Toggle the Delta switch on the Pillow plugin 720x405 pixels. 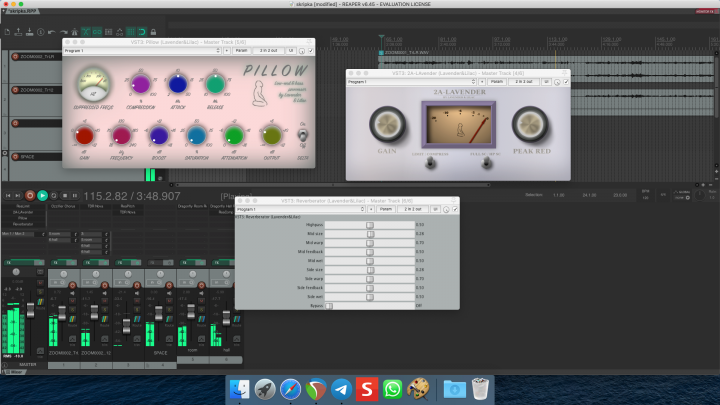tap(303, 135)
